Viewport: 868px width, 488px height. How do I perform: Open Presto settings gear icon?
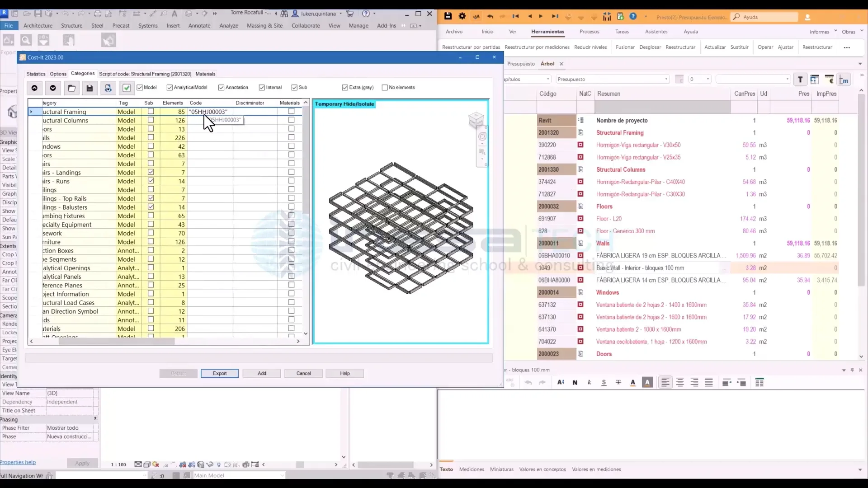coord(462,16)
